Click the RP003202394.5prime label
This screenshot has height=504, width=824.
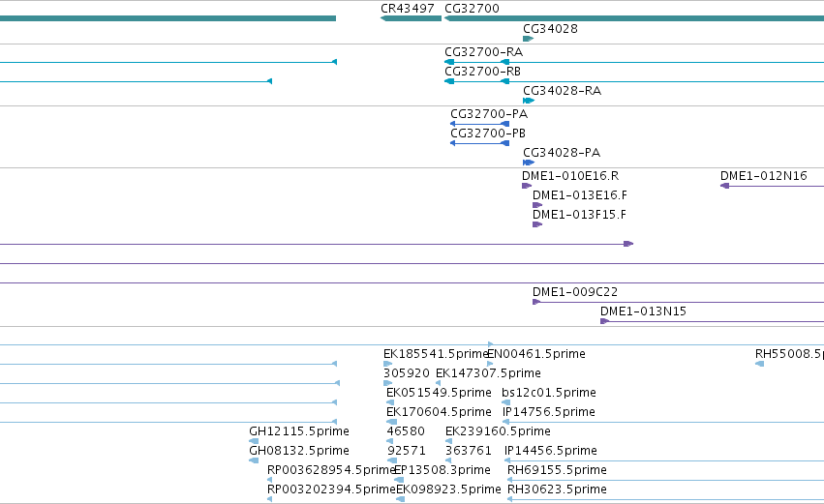(x=330, y=489)
